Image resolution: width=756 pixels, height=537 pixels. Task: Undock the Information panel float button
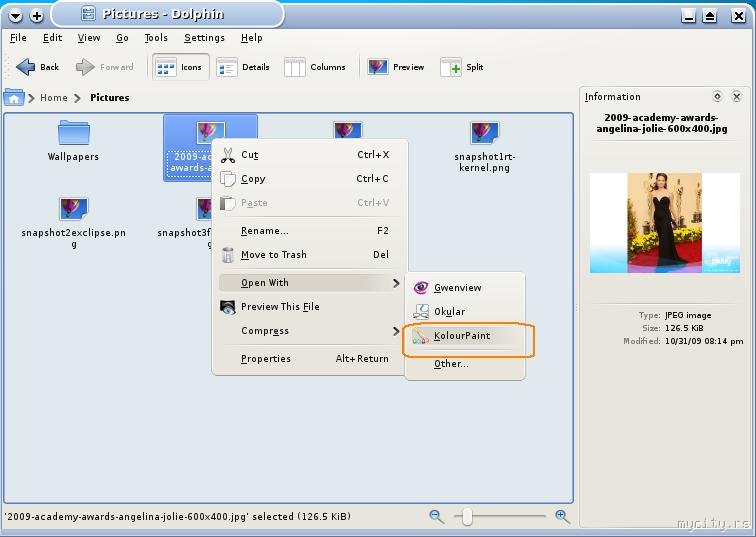click(x=717, y=97)
